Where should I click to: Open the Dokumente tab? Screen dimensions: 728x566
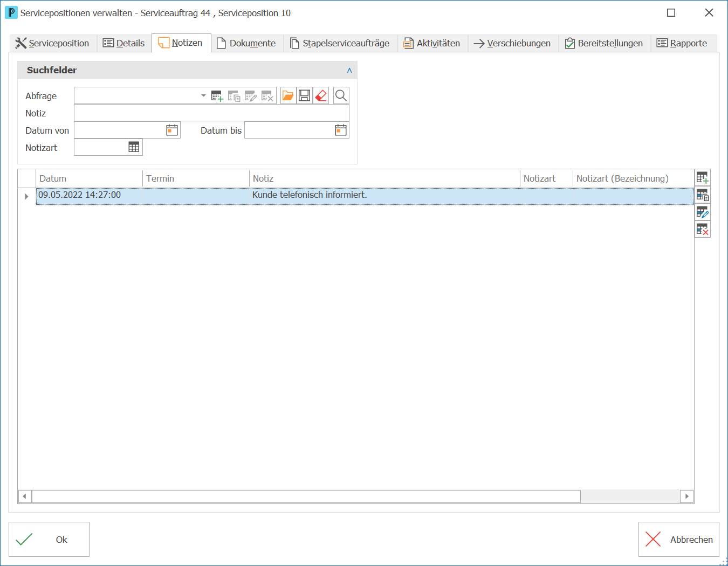click(x=247, y=43)
